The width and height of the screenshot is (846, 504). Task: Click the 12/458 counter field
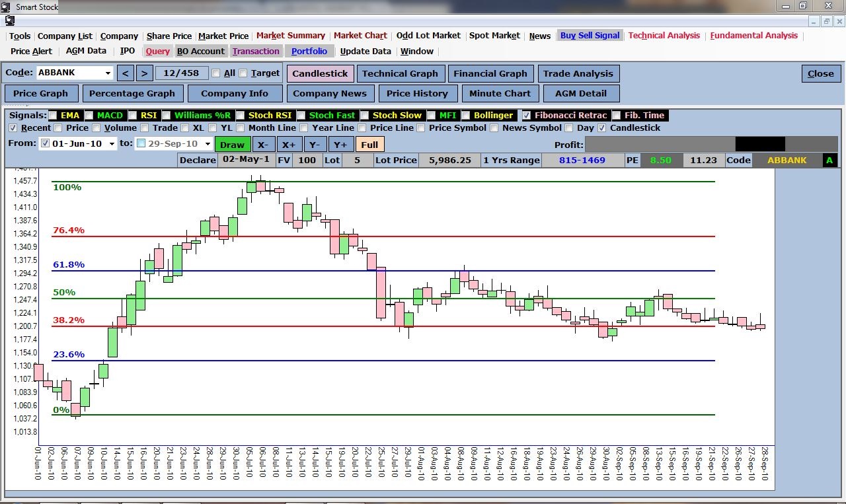pyautogui.click(x=182, y=73)
